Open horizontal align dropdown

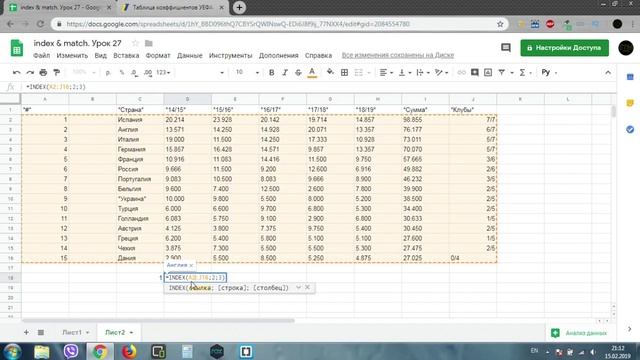point(386,73)
